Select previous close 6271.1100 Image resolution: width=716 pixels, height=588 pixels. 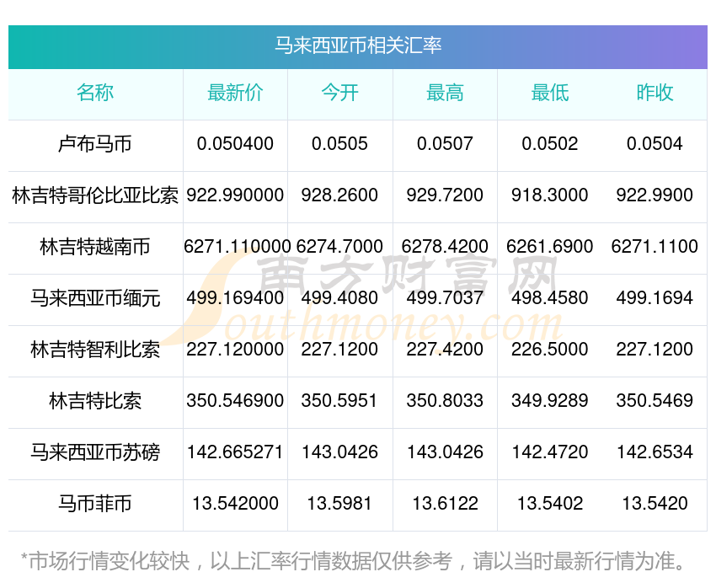(x=655, y=247)
